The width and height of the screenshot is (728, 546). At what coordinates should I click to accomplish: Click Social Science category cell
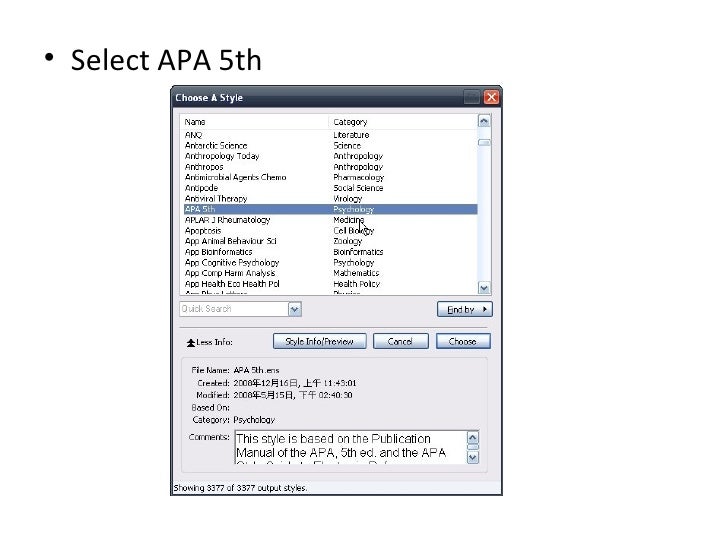(x=358, y=188)
